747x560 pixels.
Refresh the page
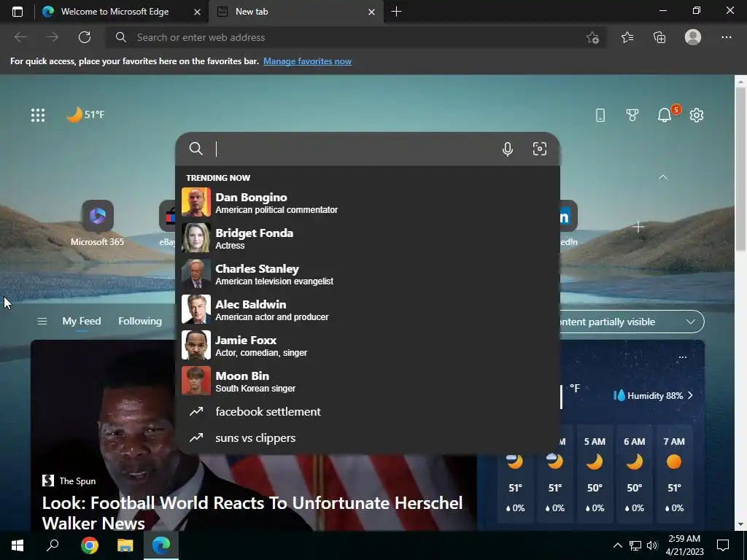click(x=85, y=37)
